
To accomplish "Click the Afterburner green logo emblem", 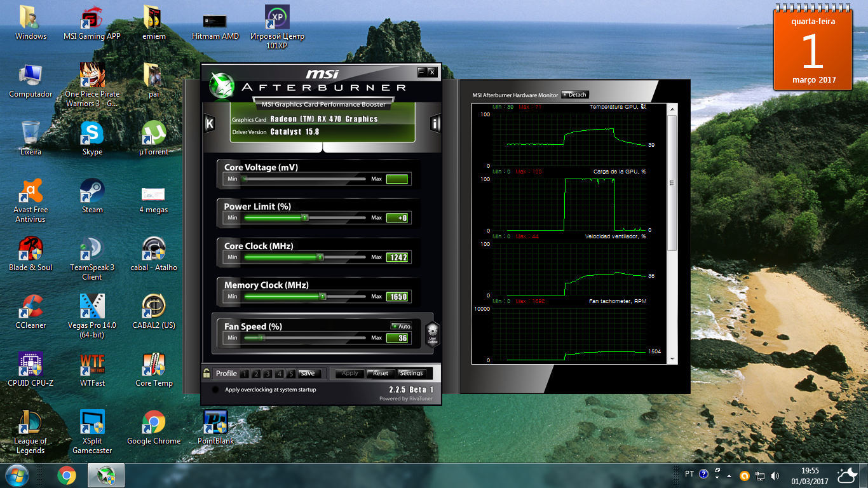I will 222,86.
